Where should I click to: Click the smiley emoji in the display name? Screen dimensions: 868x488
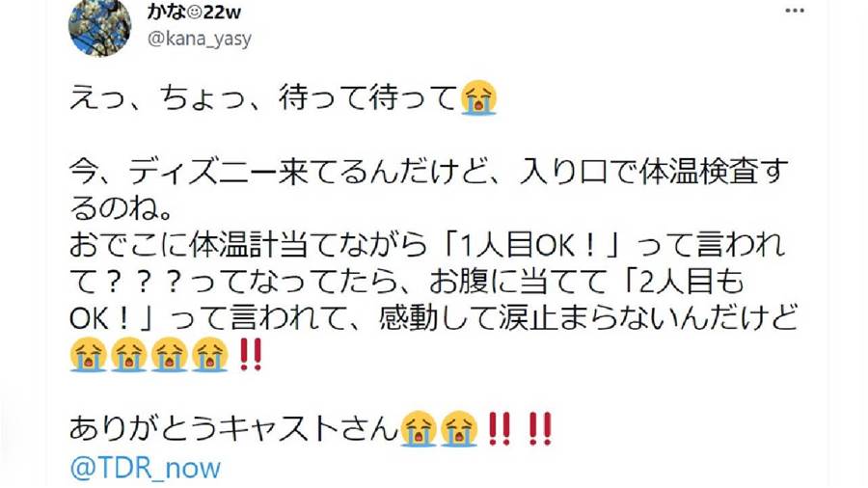click(x=195, y=13)
